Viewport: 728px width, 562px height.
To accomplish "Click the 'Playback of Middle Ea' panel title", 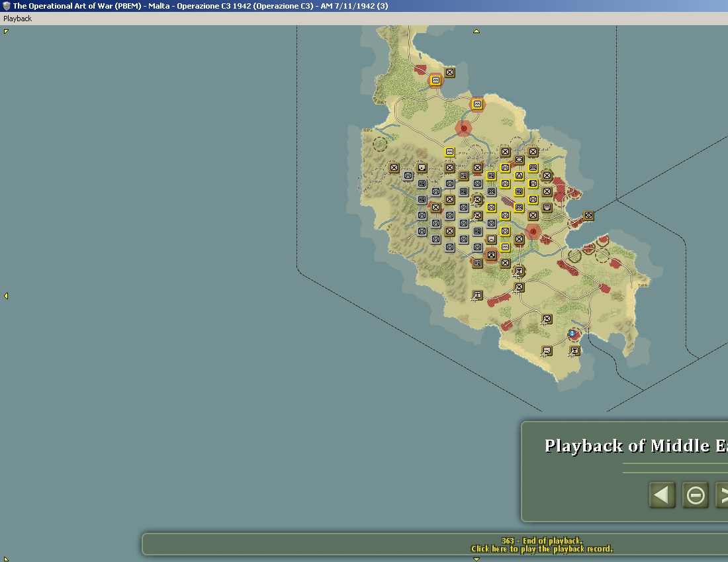I will click(x=636, y=446).
